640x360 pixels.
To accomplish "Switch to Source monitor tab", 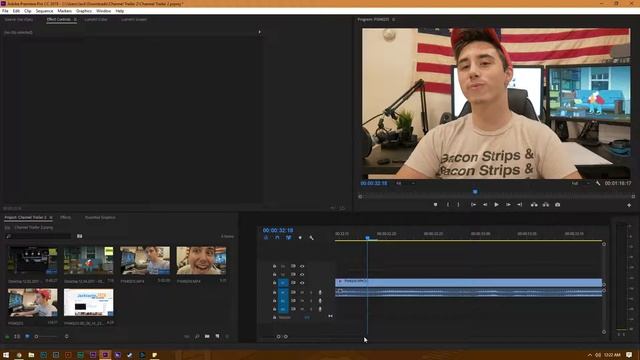I will click(19, 19).
